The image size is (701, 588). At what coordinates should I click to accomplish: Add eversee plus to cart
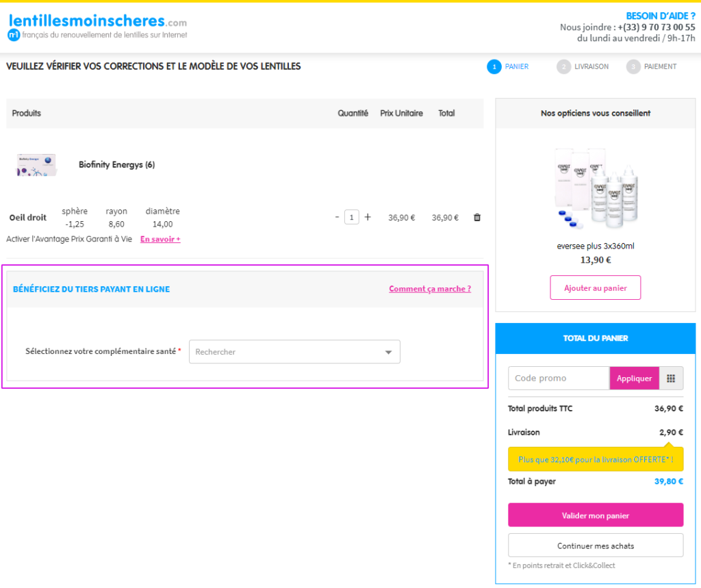click(595, 287)
